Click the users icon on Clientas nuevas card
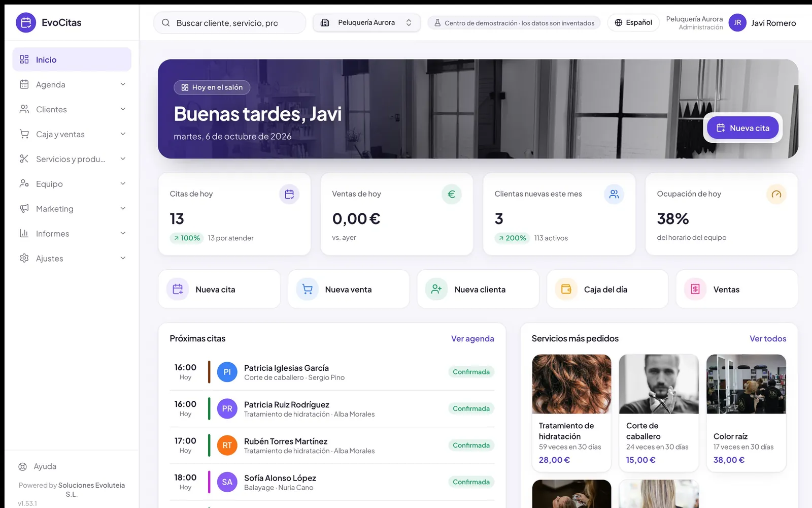Image resolution: width=812 pixels, height=508 pixels. pos(614,194)
